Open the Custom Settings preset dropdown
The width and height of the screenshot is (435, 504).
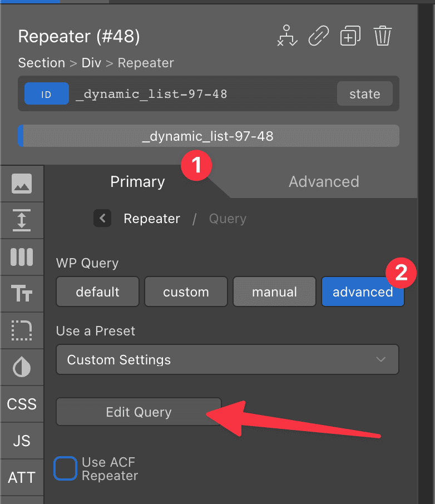pos(228,359)
